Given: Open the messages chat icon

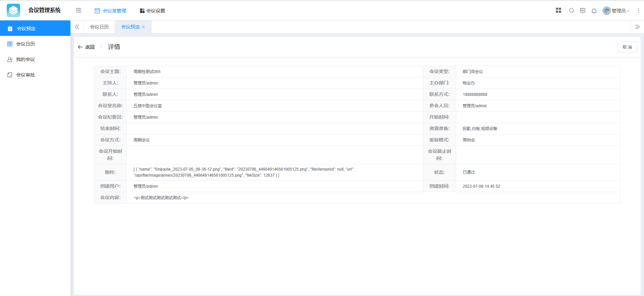Looking at the screenshot, I should click(x=583, y=11).
